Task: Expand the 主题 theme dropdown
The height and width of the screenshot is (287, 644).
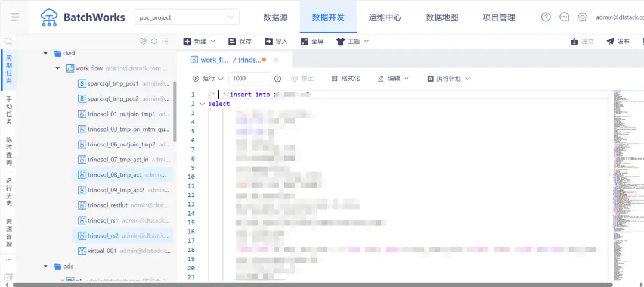Action: (x=352, y=42)
